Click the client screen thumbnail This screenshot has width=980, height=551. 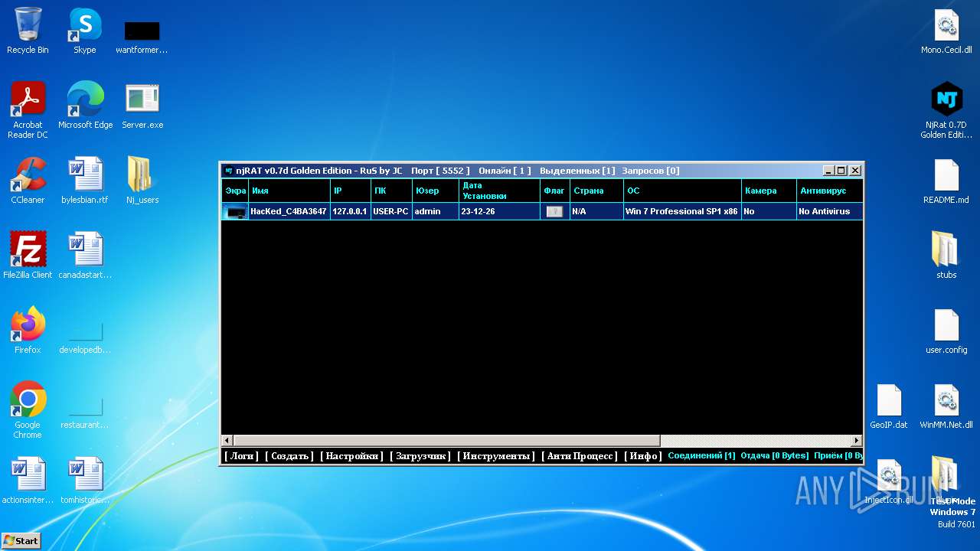(235, 211)
